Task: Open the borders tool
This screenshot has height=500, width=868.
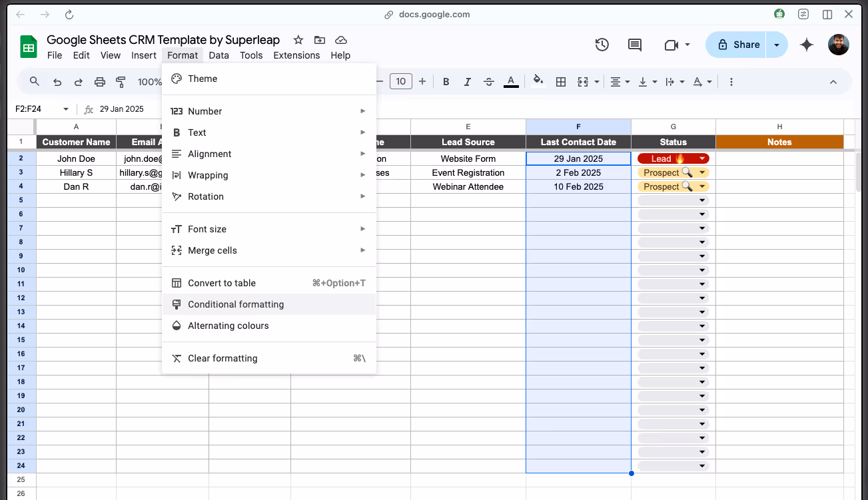Action: [x=561, y=82]
